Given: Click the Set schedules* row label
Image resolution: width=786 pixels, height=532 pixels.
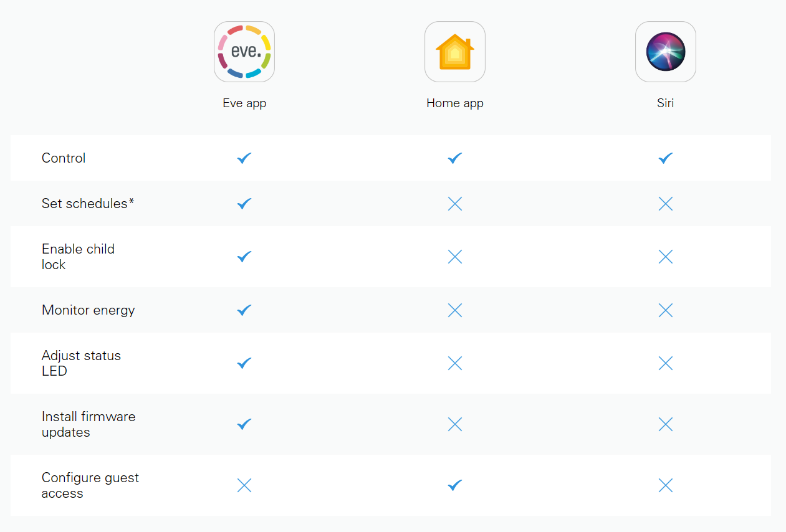Looking at the screenshot, I should pos(88,204).
